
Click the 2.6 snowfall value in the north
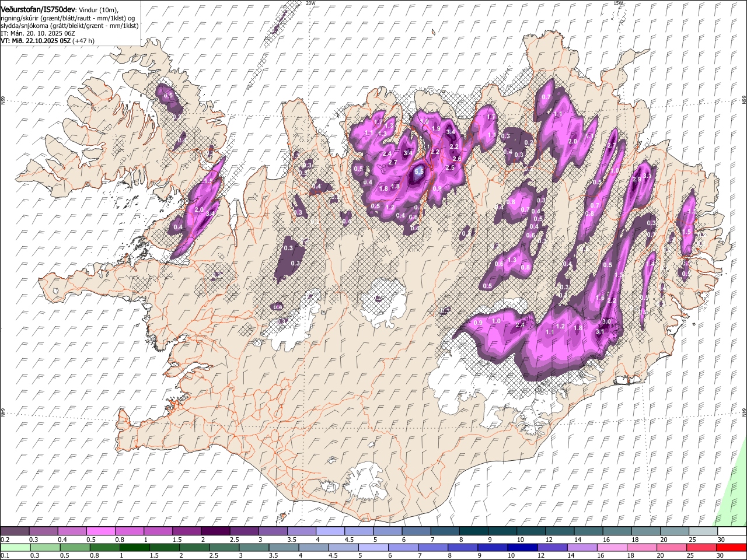[x=457, y=159]
